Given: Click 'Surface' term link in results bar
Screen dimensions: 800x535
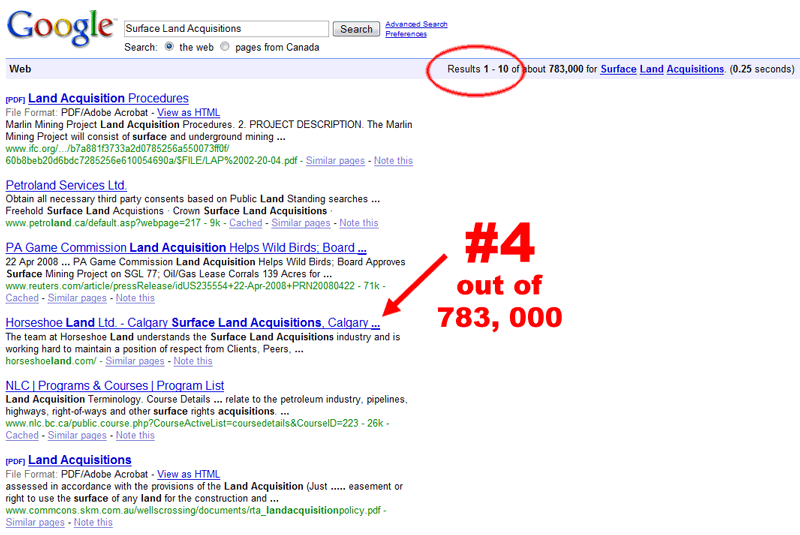Looking at the screenshot, I should pyautogui.click(x=618, y=69).
